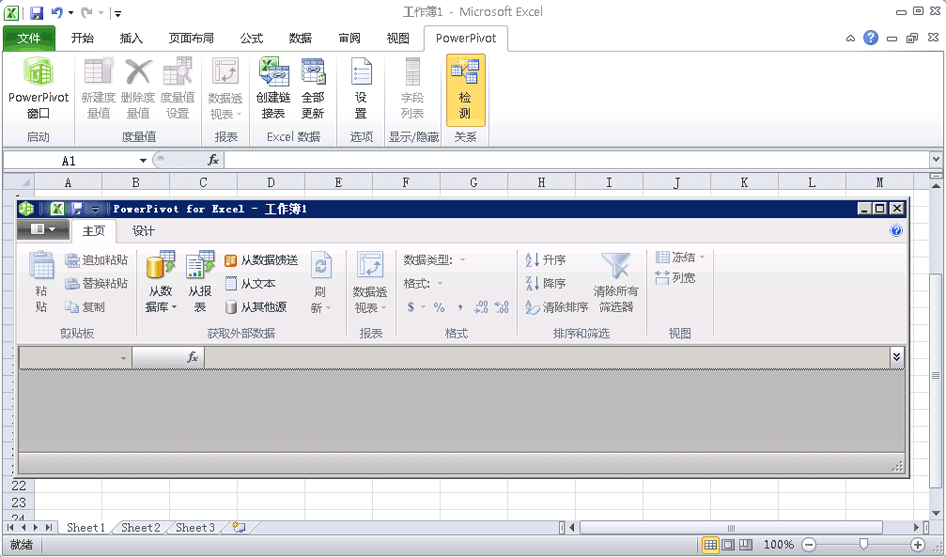Switch to Page Layout view in status bar

point(728,544)
